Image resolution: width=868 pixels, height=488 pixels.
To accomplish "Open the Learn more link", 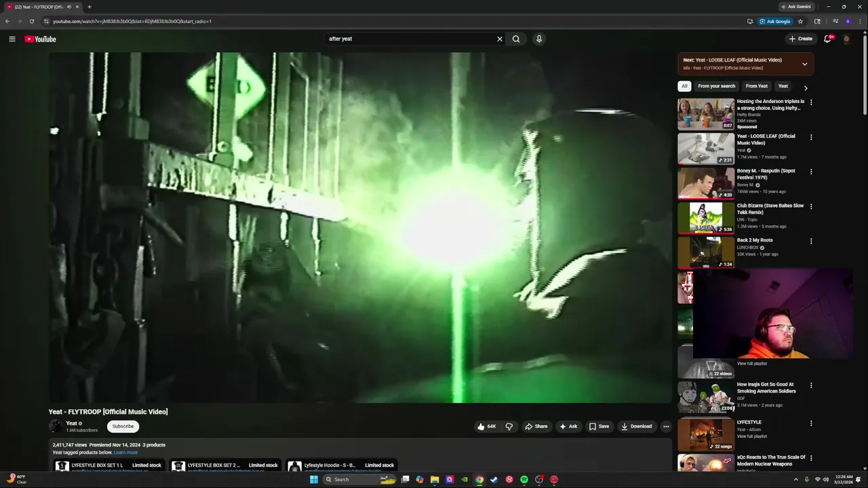I will [x=125, y=452].
